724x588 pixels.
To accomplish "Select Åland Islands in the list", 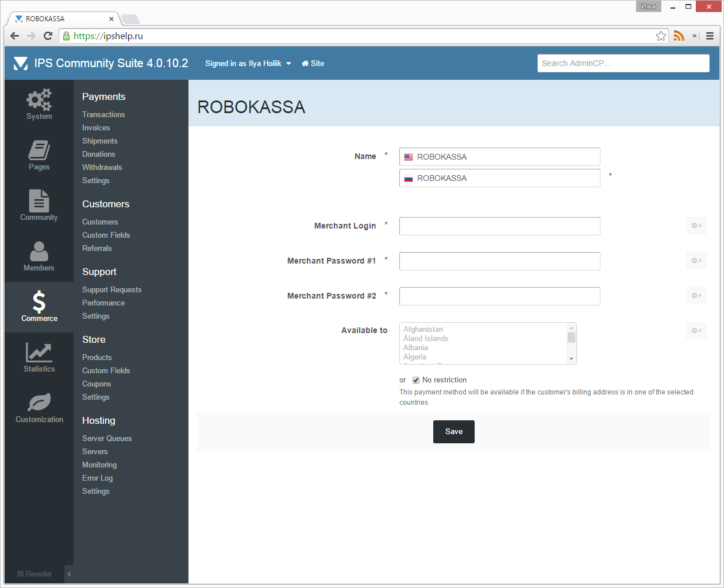I will 426,339.
